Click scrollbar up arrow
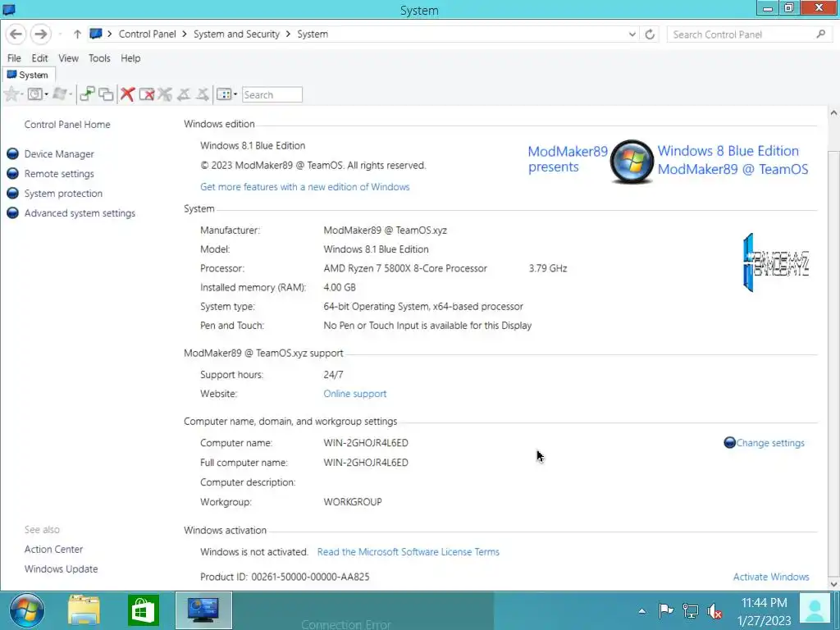 coord(833,113)
